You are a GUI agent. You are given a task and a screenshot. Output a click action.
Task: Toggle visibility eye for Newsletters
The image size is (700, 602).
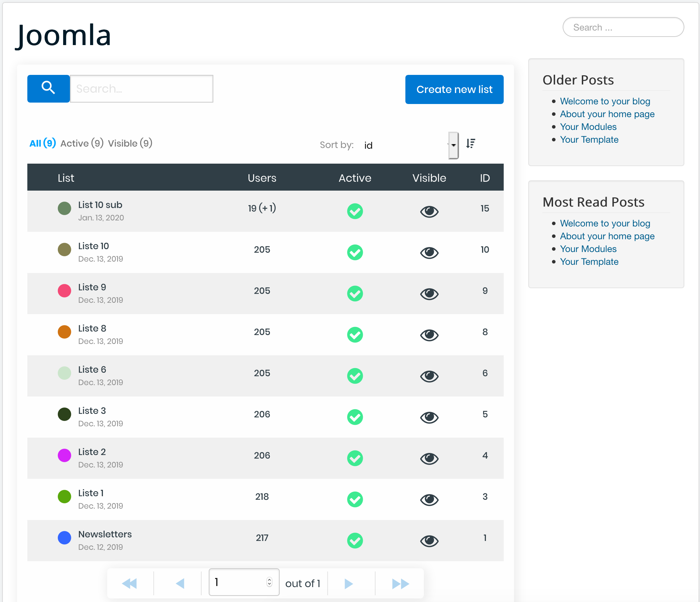point(430,541)
